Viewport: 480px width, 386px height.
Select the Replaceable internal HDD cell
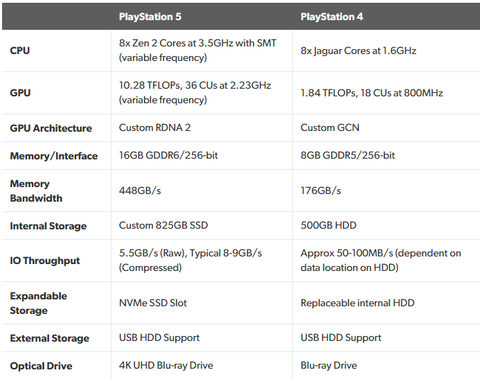(357, 303)
